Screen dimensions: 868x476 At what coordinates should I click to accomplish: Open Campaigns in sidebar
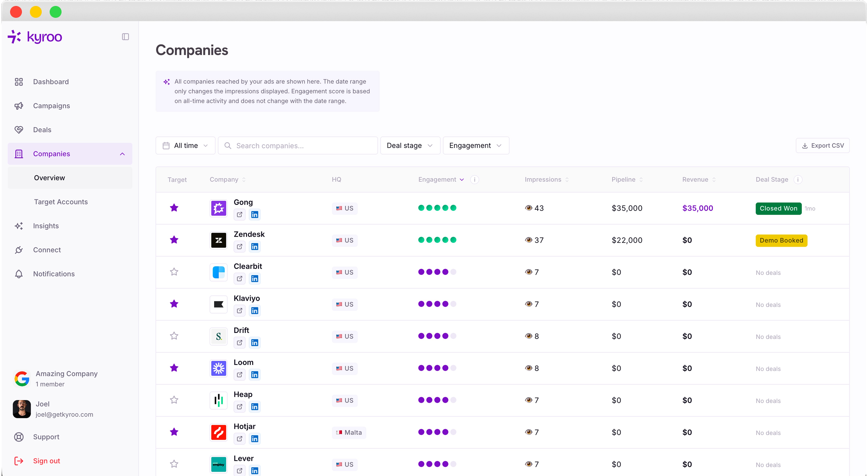click(70, 106)
